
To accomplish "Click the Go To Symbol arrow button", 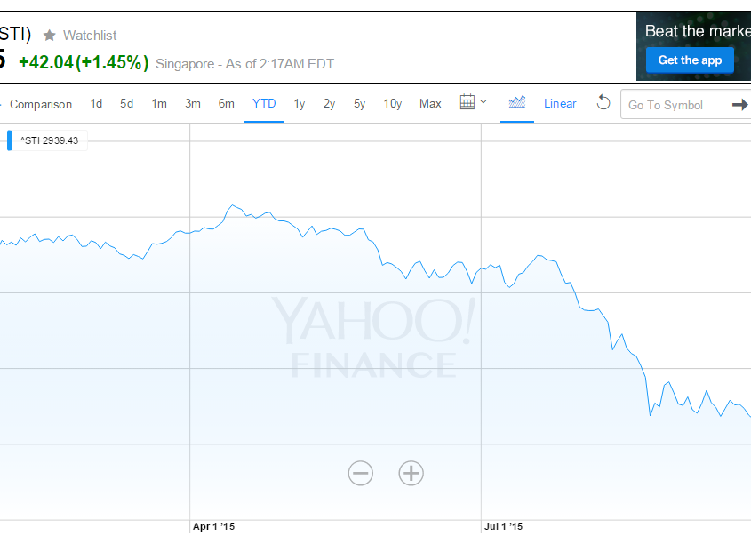I will point(739,105).
